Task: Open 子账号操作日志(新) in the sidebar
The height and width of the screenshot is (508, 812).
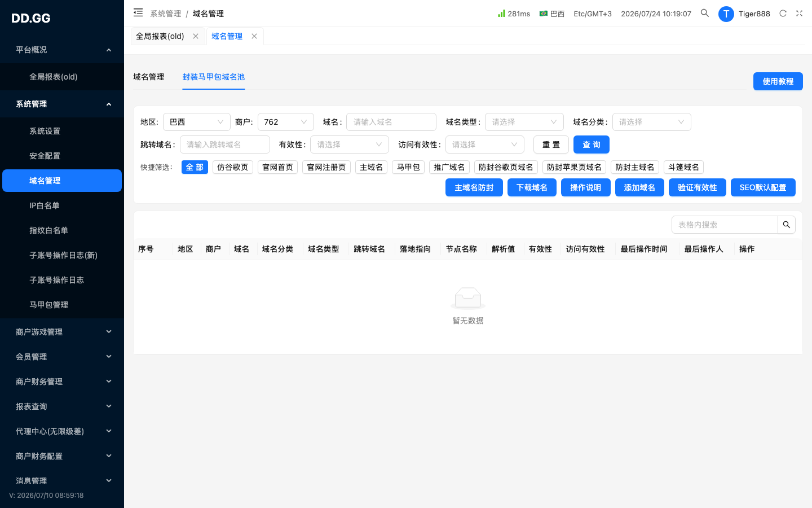Action: (62, 255)
